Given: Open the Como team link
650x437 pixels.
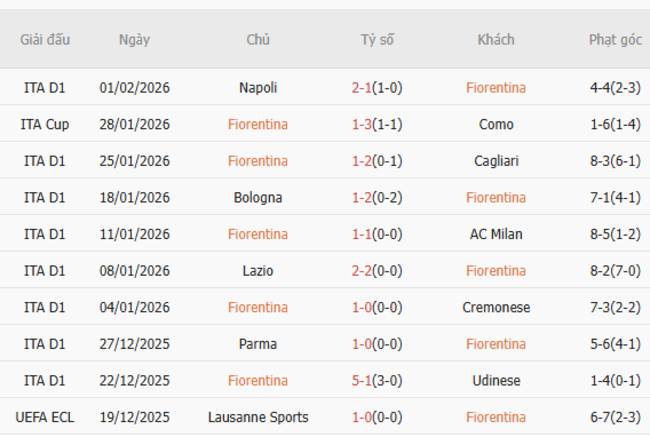Looking at the screenshot, I should point(496,124).
